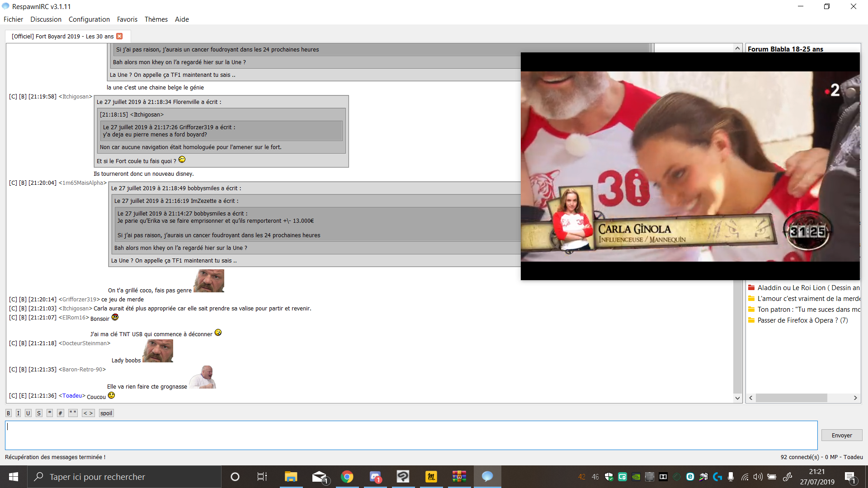Open Task View on the taskbar
The image size is (868, 488).
point(262,477)
